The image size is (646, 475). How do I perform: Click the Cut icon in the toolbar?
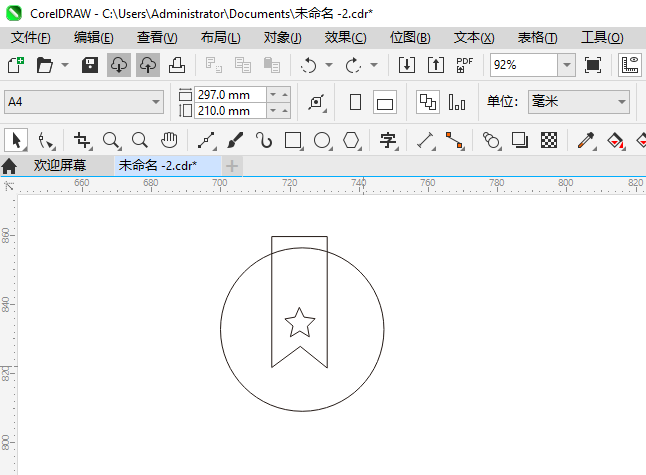coord(214,65)
